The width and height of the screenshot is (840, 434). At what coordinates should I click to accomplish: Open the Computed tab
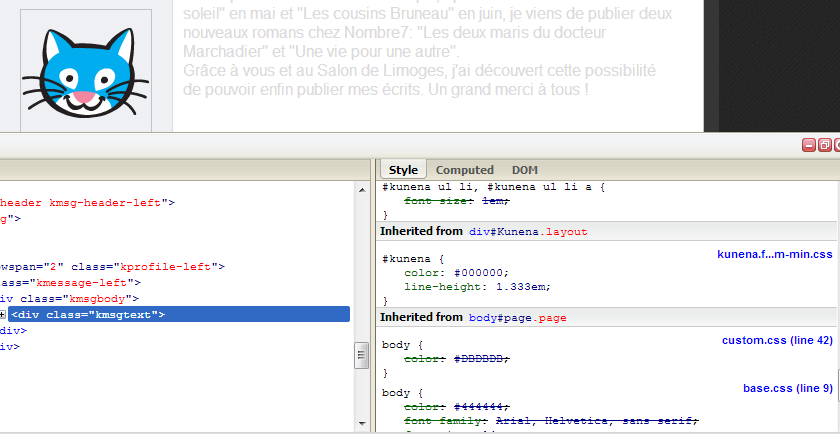pyautogui.click(x=465, y=170)
